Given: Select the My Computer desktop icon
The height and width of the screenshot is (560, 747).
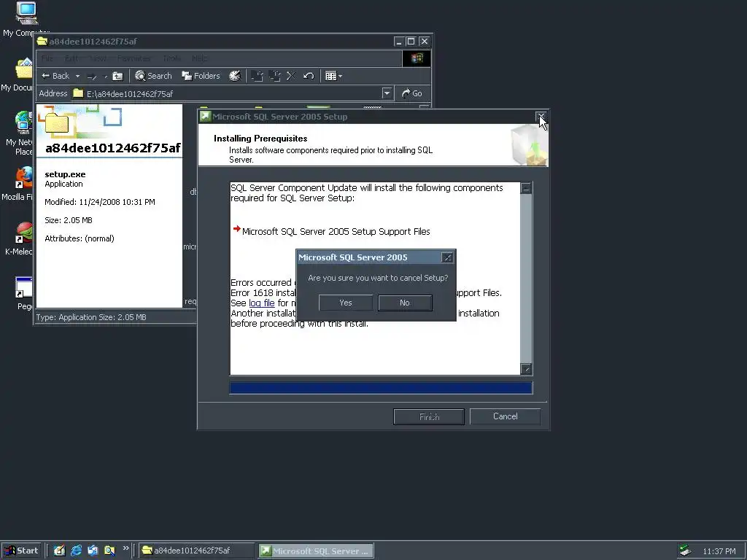Looking at the screenshot, I should (x=26, y=19).
